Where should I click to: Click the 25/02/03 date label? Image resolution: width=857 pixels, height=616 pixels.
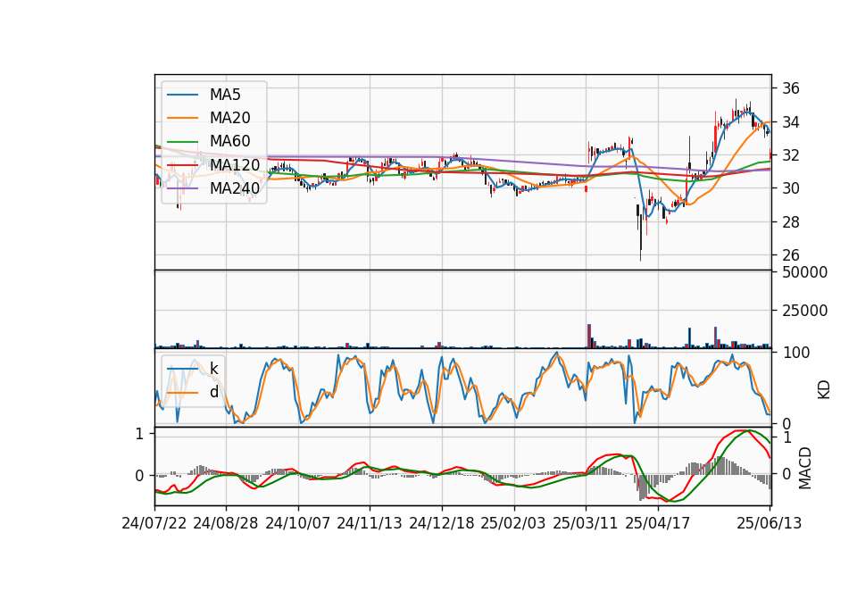pyautogui.click(x=513, y=523)
